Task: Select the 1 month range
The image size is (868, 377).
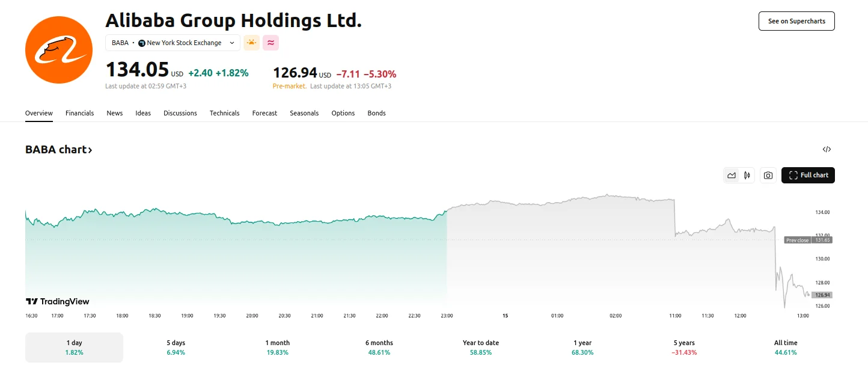Action: [x=277, y=348]
